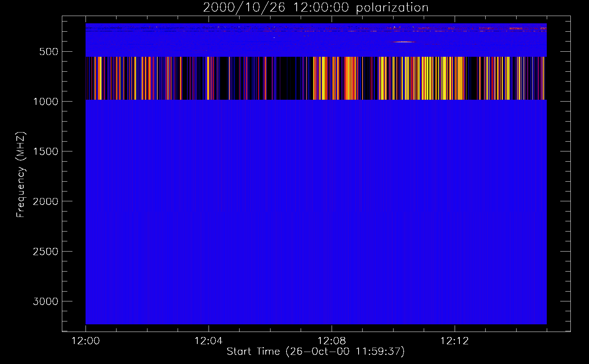Click the plot title "2000/10/26 12:00:00 polarization"

[x=316, y=8]
